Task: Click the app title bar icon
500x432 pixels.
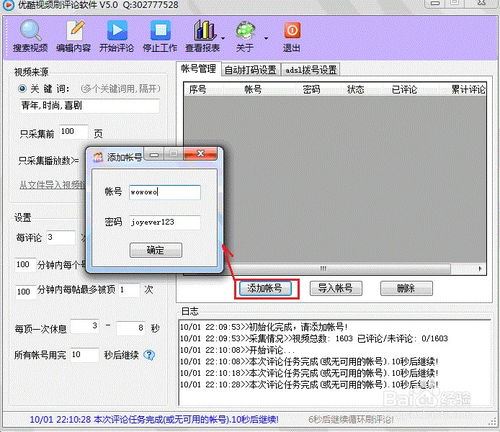Action: click(8, 5)
